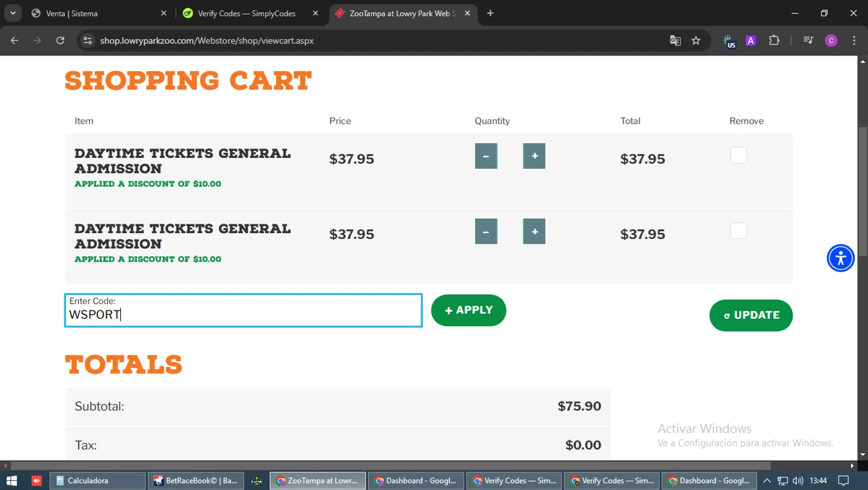Click the small pinned taskbar icon after BetRaceBook

257,481
